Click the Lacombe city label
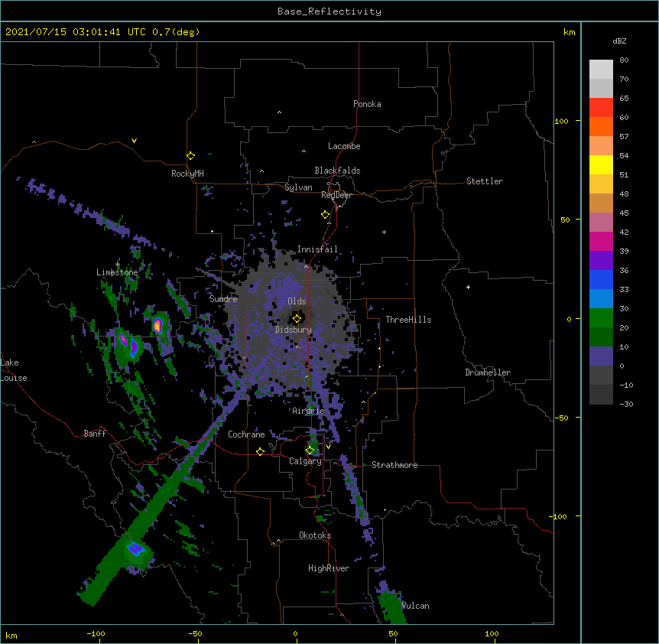This screenshot has height=644, width=659. click(344, 146)
